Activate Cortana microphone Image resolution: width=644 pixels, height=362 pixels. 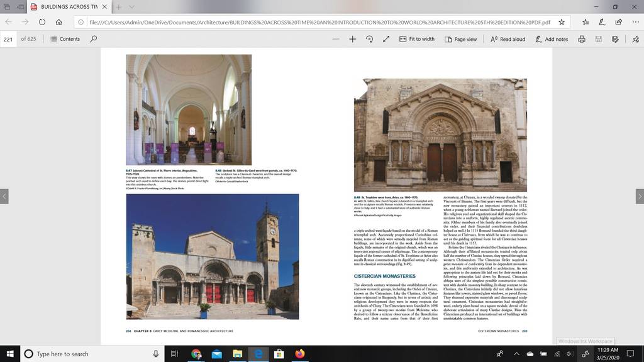[x=156, y=354]
